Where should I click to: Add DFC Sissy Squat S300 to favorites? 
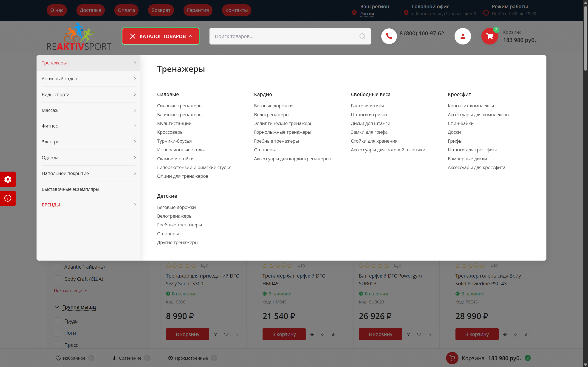226,334
